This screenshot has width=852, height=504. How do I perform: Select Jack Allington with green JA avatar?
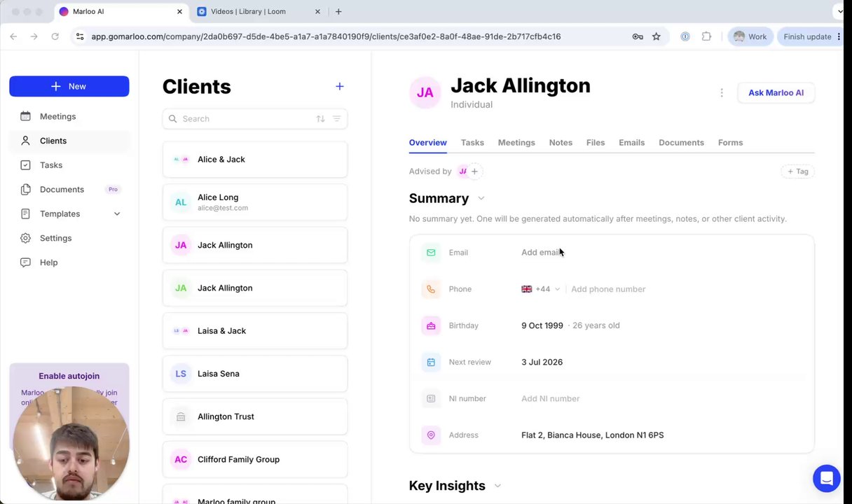pos(255,288)
